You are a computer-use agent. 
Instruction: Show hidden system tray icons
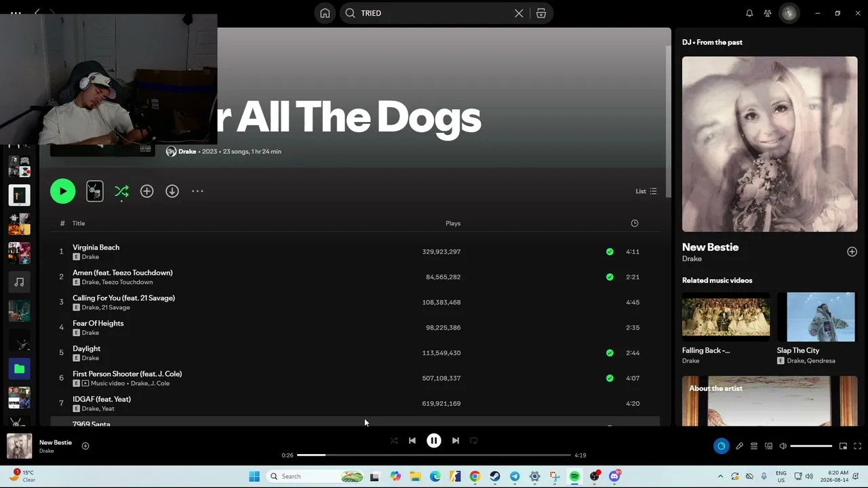[720, 476]
